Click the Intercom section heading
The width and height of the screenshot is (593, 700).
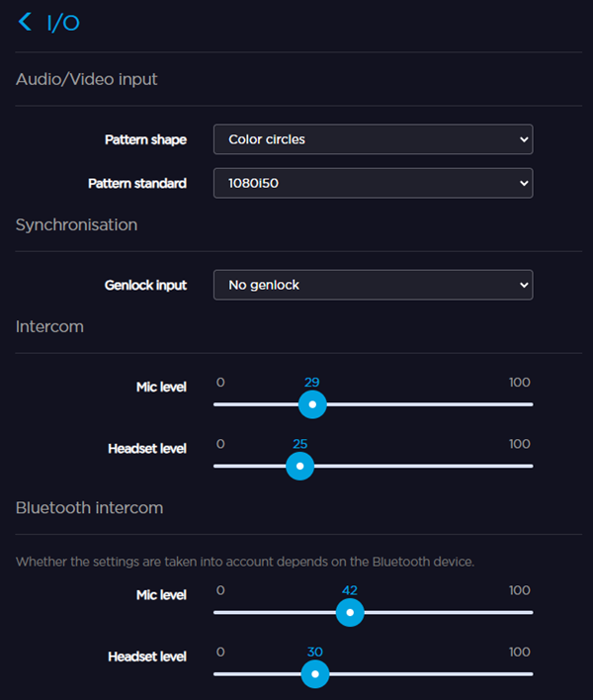[x=49, y=326]
